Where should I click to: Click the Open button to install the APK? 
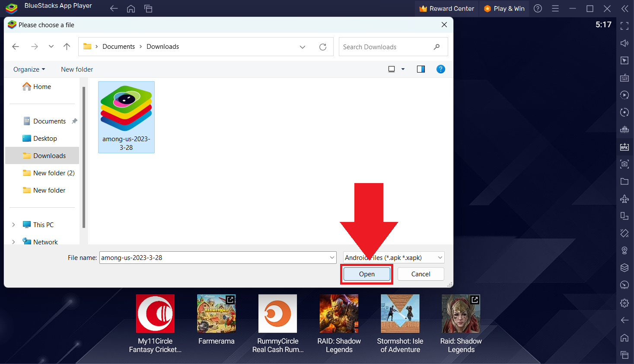point(366,274)
